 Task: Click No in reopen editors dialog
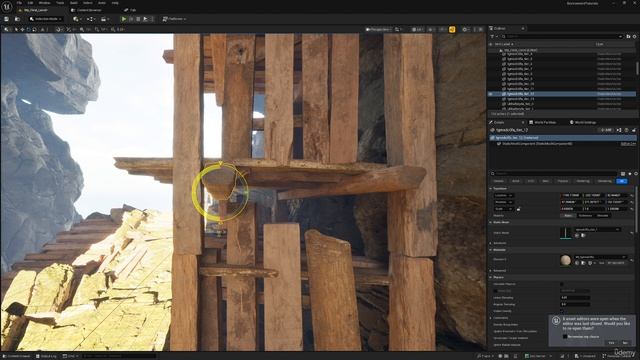[625, 343]
